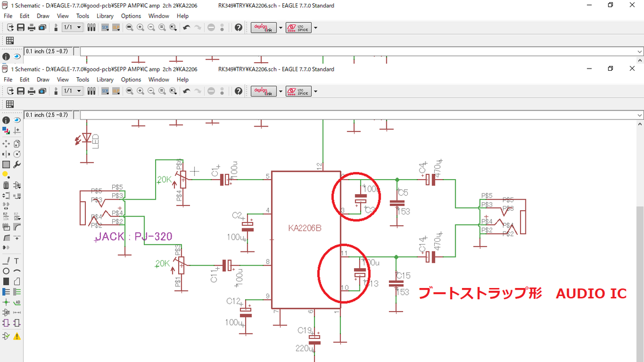
Task: Run the ERC check tool
Action: (x=6, y=336)
